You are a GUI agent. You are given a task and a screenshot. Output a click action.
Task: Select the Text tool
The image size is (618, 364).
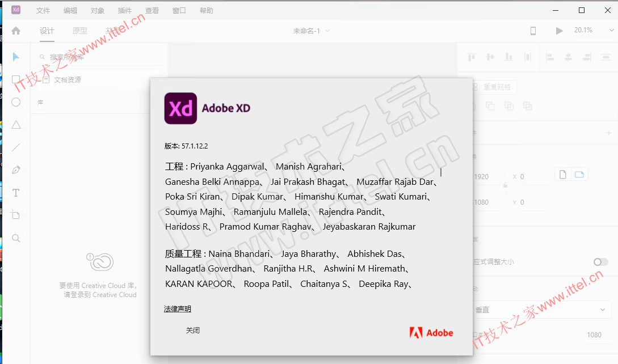click(x=16, y=193)
